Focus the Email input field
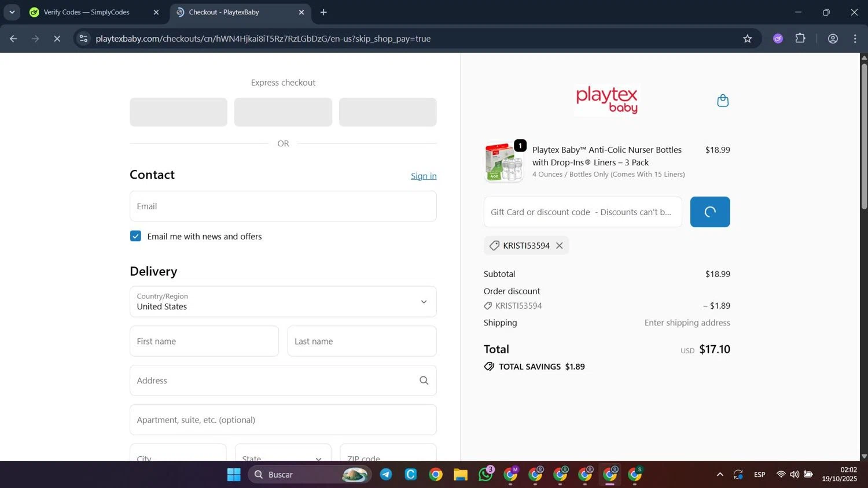 (283, 206)
